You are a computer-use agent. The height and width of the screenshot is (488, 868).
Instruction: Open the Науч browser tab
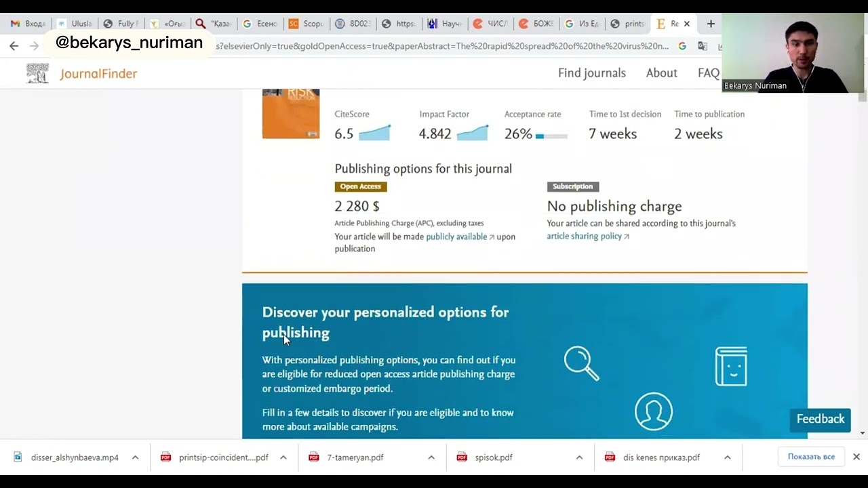click(x=444, y=24)
